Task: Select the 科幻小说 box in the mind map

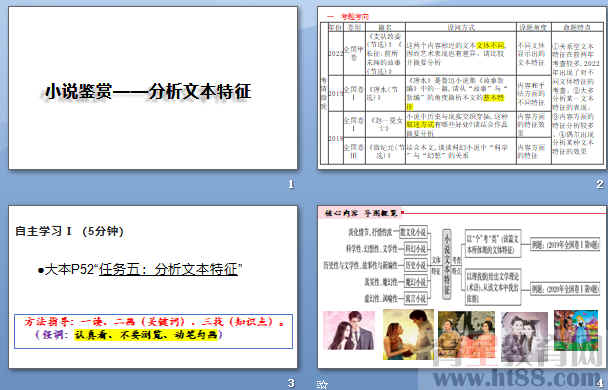Action: 415,248
